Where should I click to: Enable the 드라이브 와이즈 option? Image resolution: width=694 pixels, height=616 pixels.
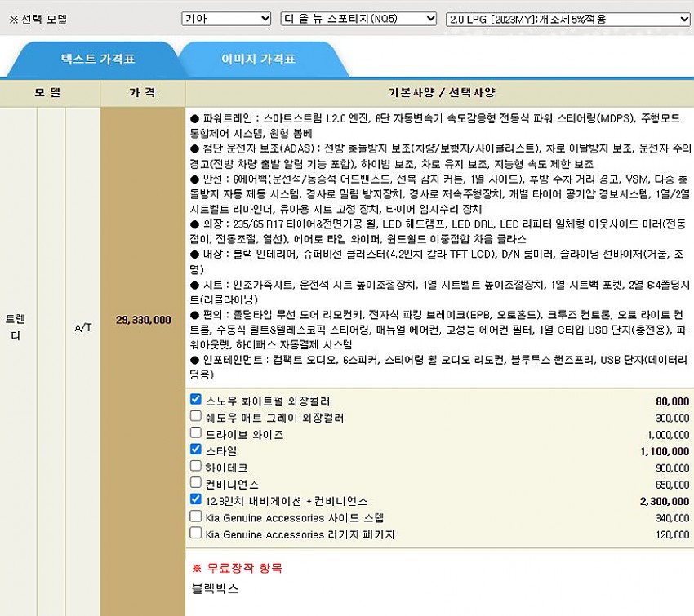(195, 433)
